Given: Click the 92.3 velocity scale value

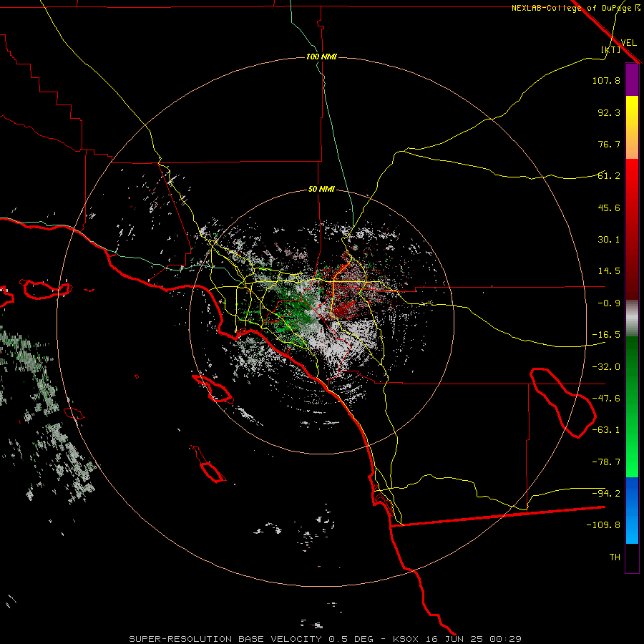Looking at the screenshot, I should point(609,112).
